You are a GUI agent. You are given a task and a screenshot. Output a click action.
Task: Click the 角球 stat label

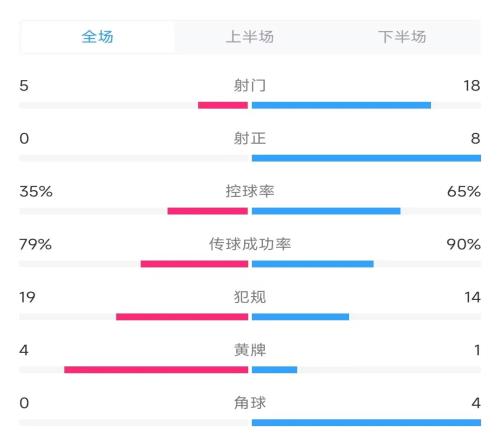250,403
